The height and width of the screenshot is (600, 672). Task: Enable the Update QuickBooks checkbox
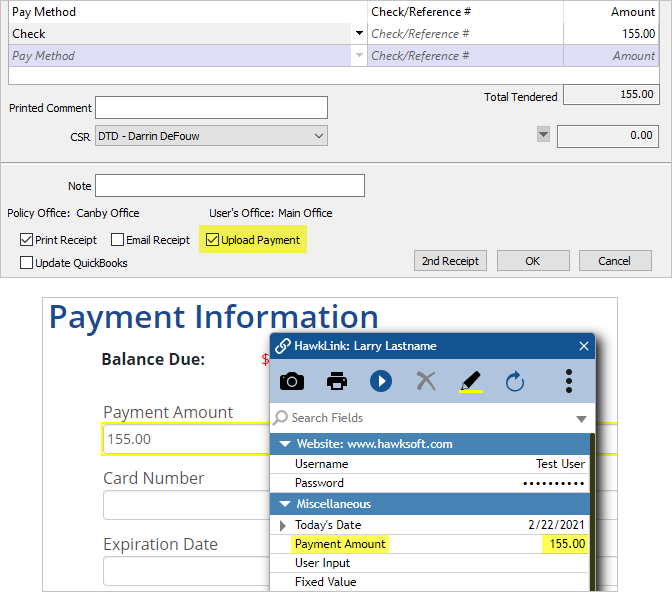click(x=27, y=263)
